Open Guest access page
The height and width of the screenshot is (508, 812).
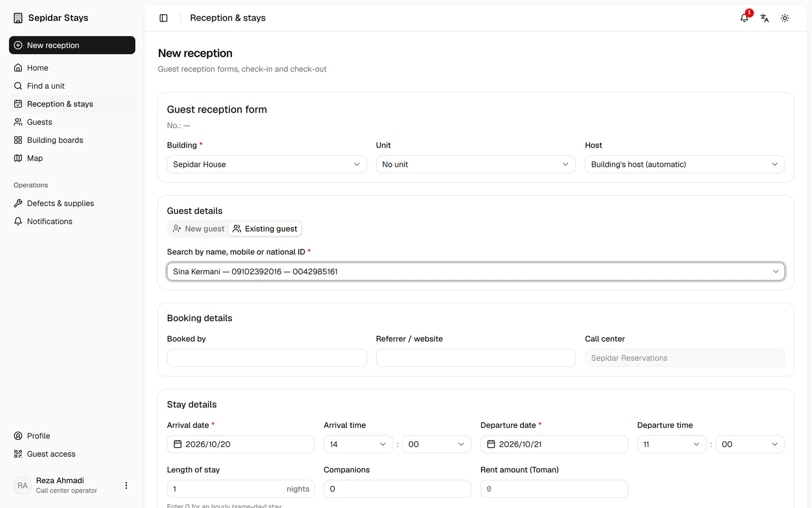pyautogui.click(x=72, y=454)
